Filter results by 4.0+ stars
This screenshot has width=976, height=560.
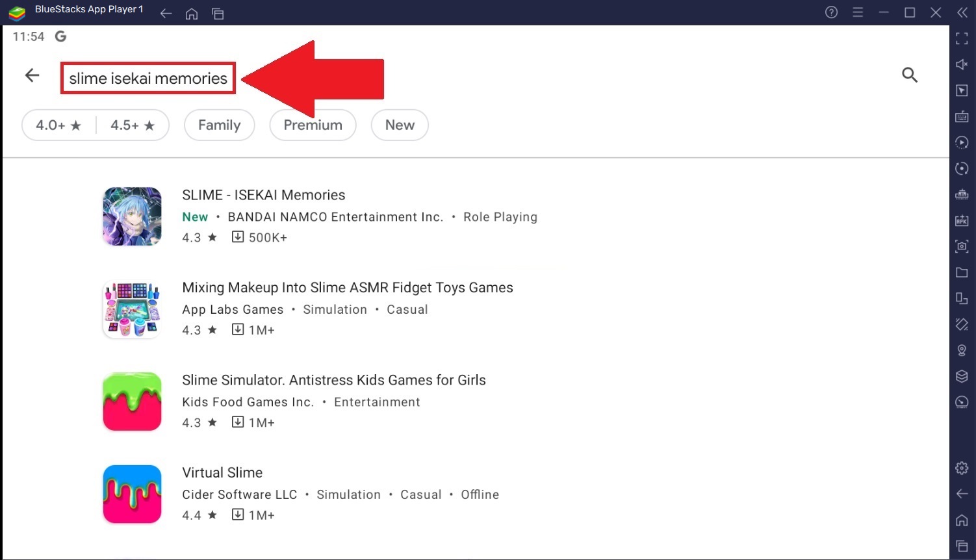[x=58, y=125]
